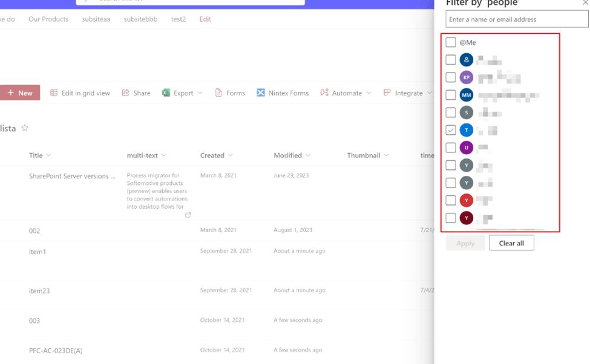Expand the Thumbnail column dropdown
The height and width of the screenshot is (364, 590).
tap(386, 155)
